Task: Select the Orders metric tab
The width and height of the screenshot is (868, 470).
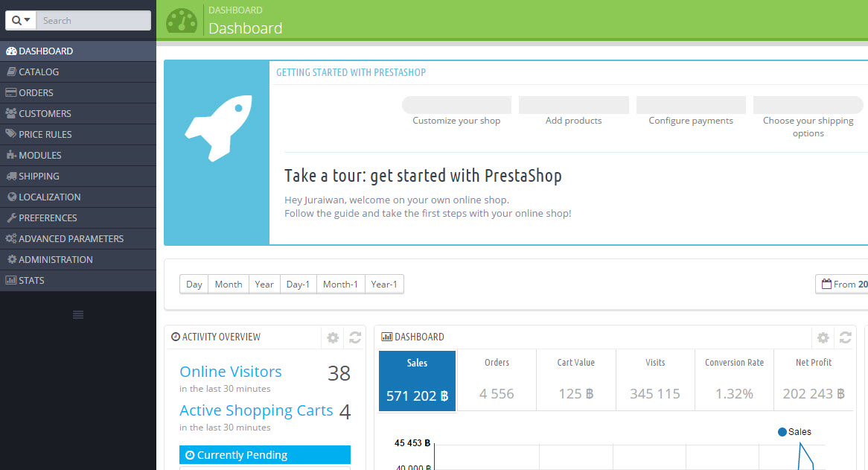Action: pos(497,381)
